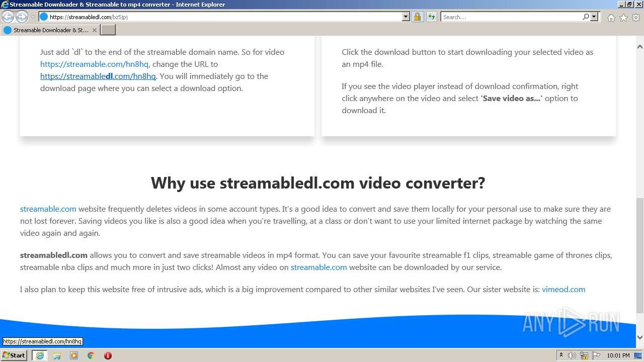The width and height of the screenshot is (644, 362).
Task: Open the Windows Start menu
Action: tap(14, 355)
